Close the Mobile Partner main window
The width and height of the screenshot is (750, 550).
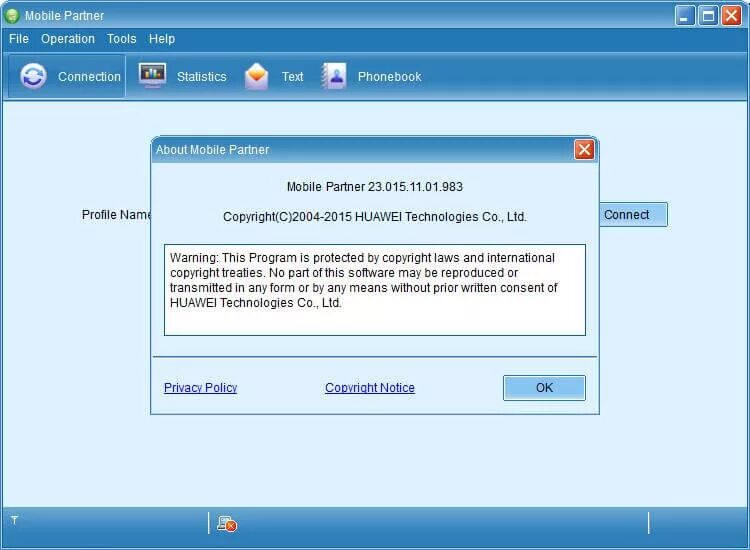[731, 16]
